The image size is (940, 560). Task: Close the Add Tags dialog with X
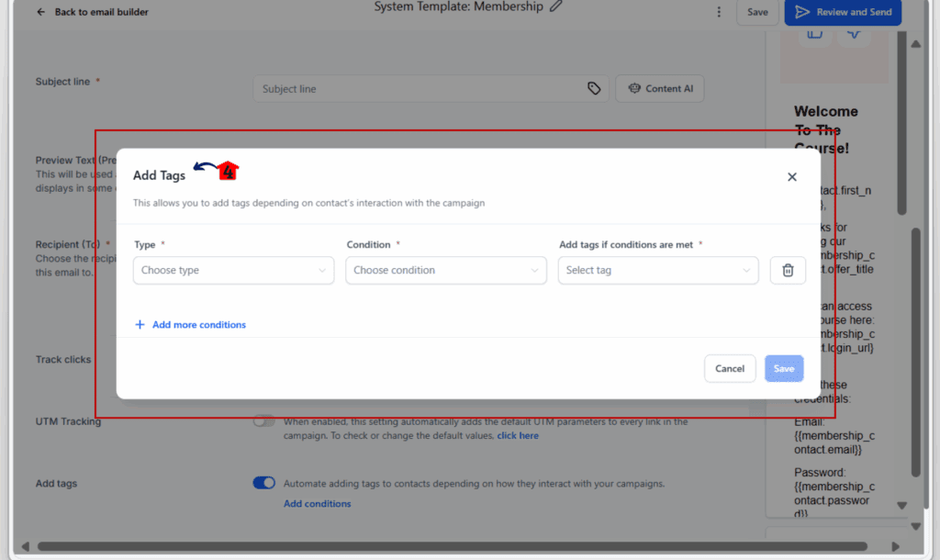[792, 177]
